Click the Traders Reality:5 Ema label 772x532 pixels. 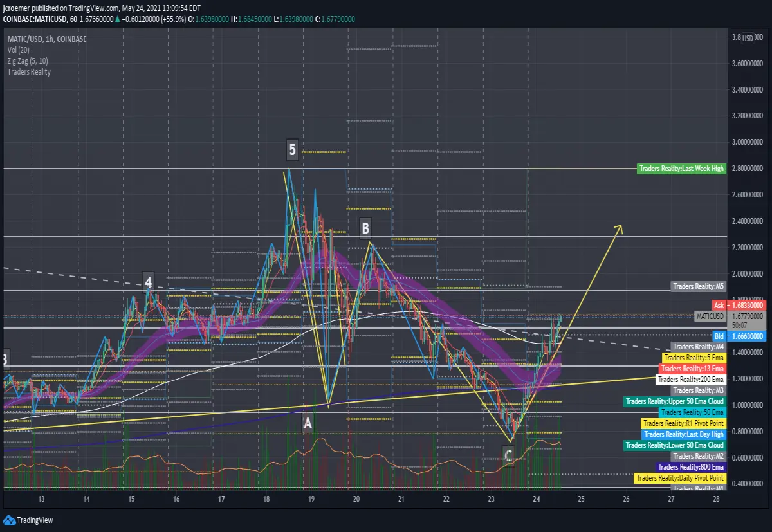click(x=694, y=358)
